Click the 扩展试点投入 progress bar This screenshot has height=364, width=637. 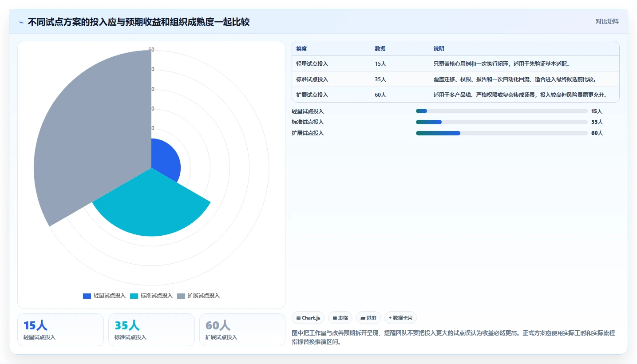(x=502, y=133)
